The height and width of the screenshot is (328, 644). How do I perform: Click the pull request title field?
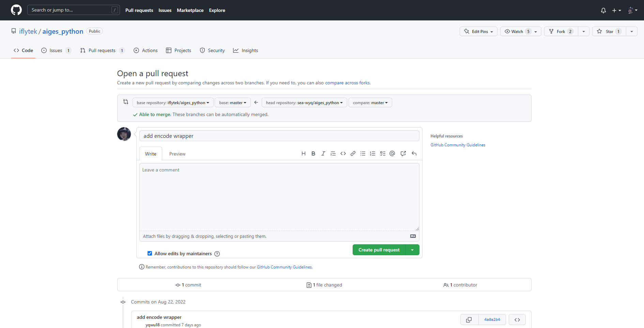279,136
